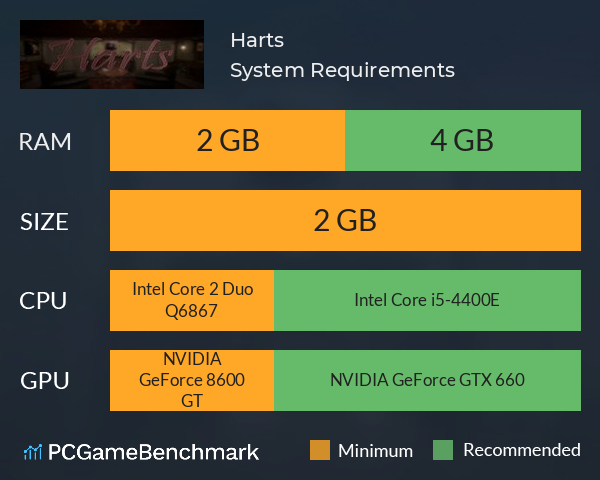Click the green Recommended legend swatch
The height and width of the screenshot is (480, 600).
[x=443, y=450]
